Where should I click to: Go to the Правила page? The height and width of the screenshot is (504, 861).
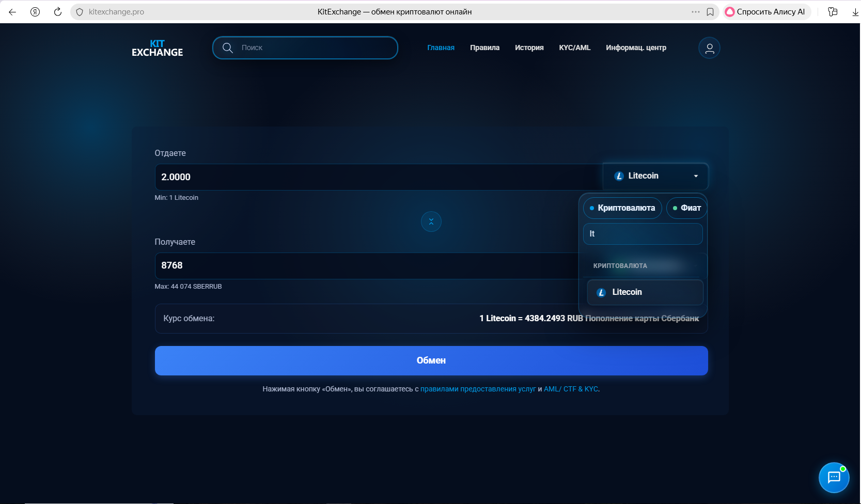tap(484, 48)
